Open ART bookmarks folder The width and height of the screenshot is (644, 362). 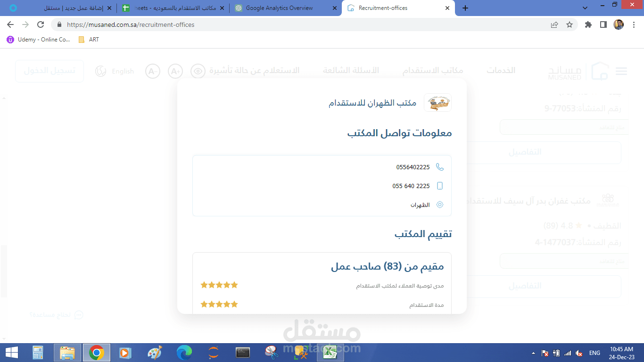(89, 40)
